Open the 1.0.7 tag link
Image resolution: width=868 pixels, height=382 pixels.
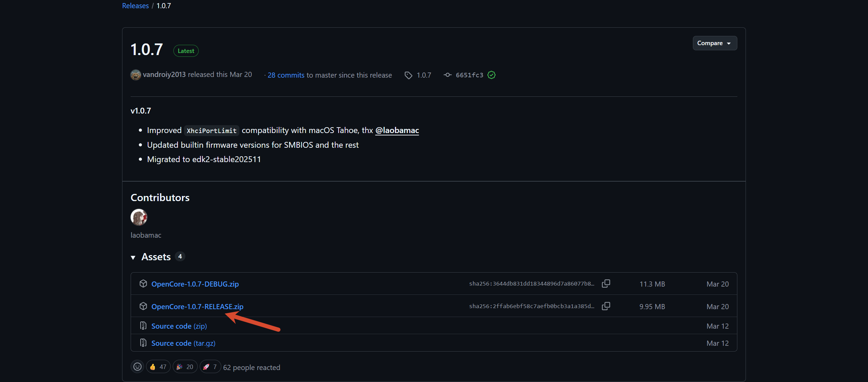click(x=424, y=75)
